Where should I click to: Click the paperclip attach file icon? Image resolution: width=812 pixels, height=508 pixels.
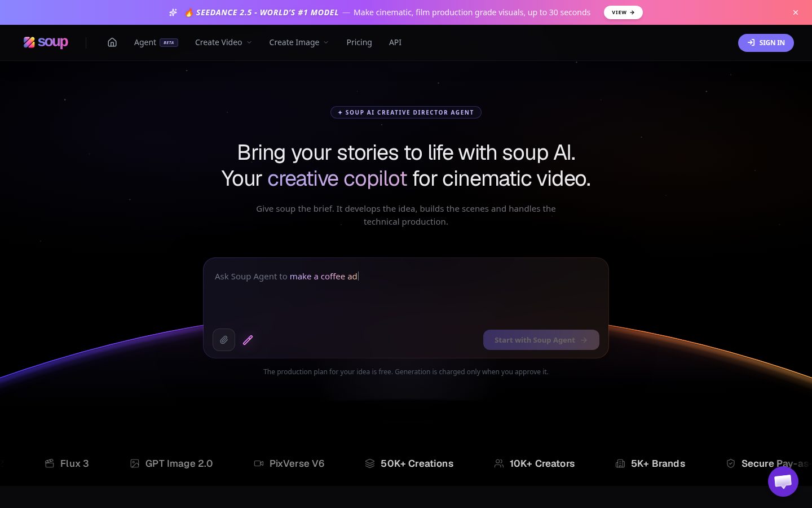(224, 340)
